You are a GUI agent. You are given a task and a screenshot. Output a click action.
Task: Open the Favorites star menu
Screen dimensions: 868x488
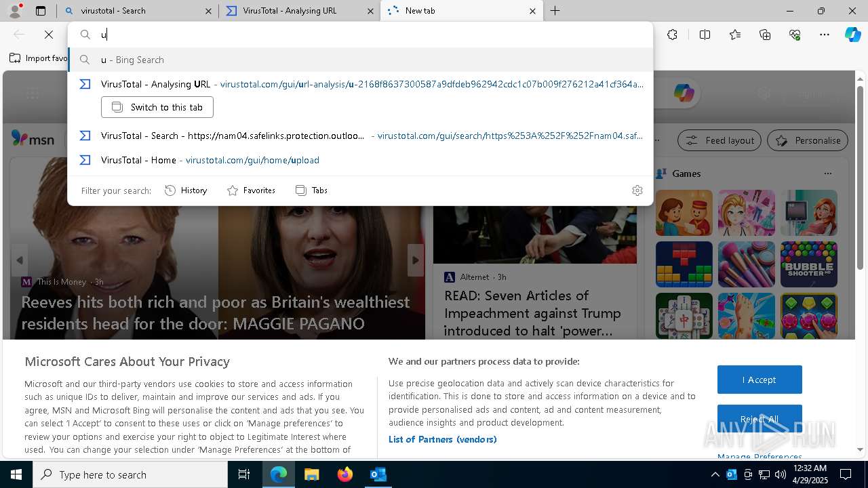pyautogui.click(x=735, y=35)
